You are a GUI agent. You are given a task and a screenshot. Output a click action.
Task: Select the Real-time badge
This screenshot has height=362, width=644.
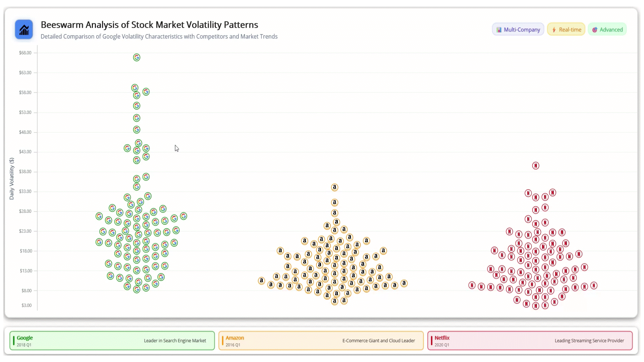pos(566,29)
